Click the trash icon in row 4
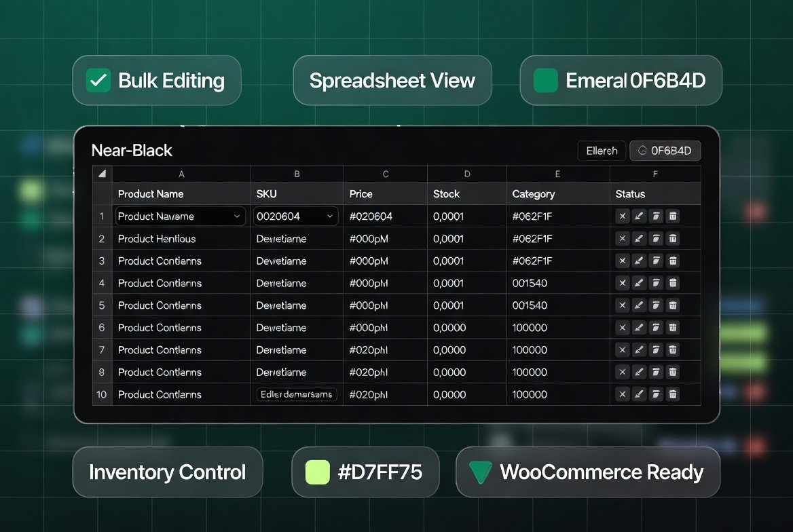This screenshot has width=793, height=532. pyautogui.click(x=673, y=283)
